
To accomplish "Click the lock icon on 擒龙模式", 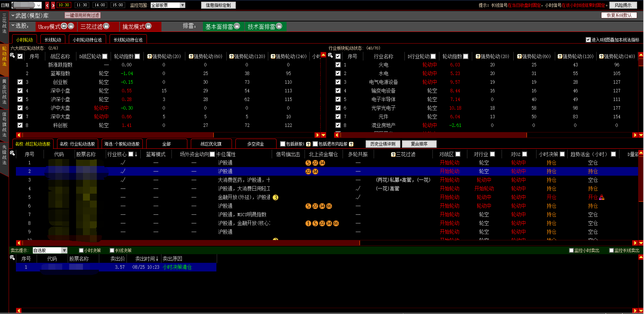I will coord(148,26).
